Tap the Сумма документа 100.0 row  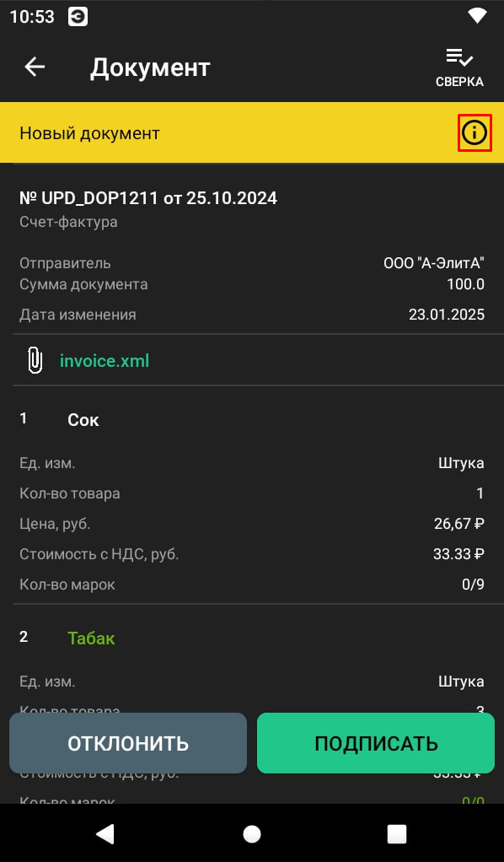[252, 285]
